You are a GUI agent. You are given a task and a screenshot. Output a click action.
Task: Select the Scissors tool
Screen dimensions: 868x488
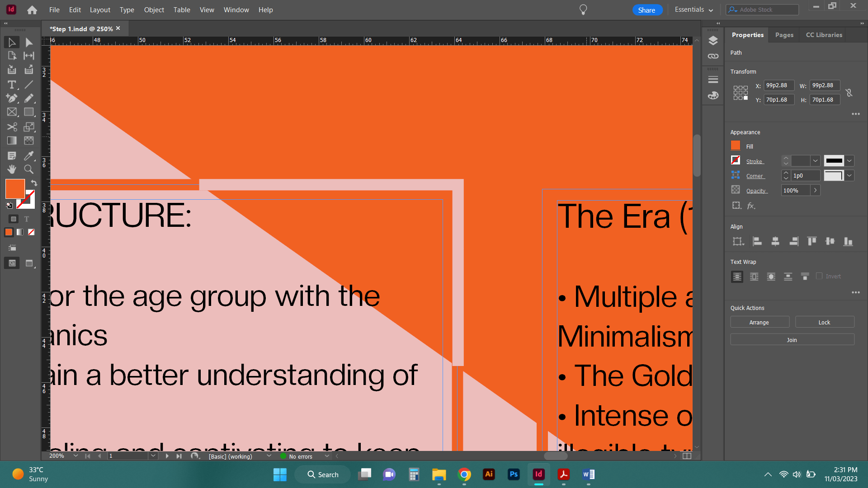tap(12, 127)
